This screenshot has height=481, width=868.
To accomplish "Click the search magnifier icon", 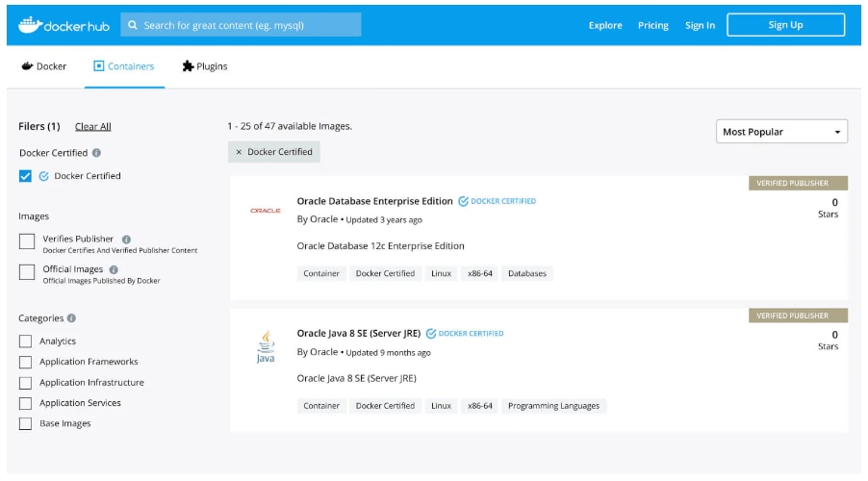I will point(133,25).
